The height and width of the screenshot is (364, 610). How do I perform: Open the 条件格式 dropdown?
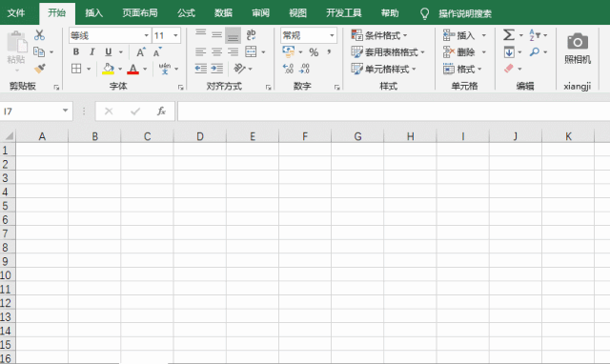tap(379, 35)
